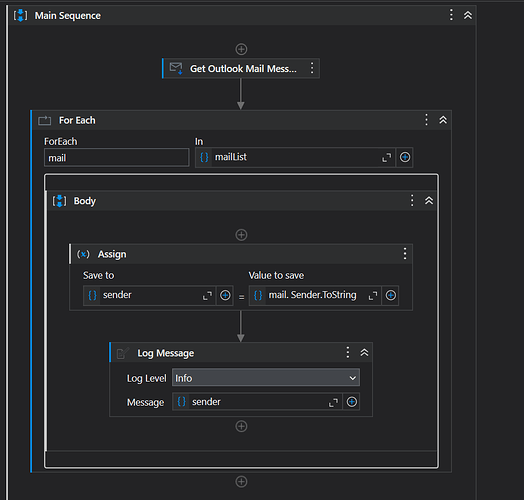Viewport: 524px width, 500px height.
Task: Click the add activity plus above Get Outlook Mail
Action: tap(241, 49)
